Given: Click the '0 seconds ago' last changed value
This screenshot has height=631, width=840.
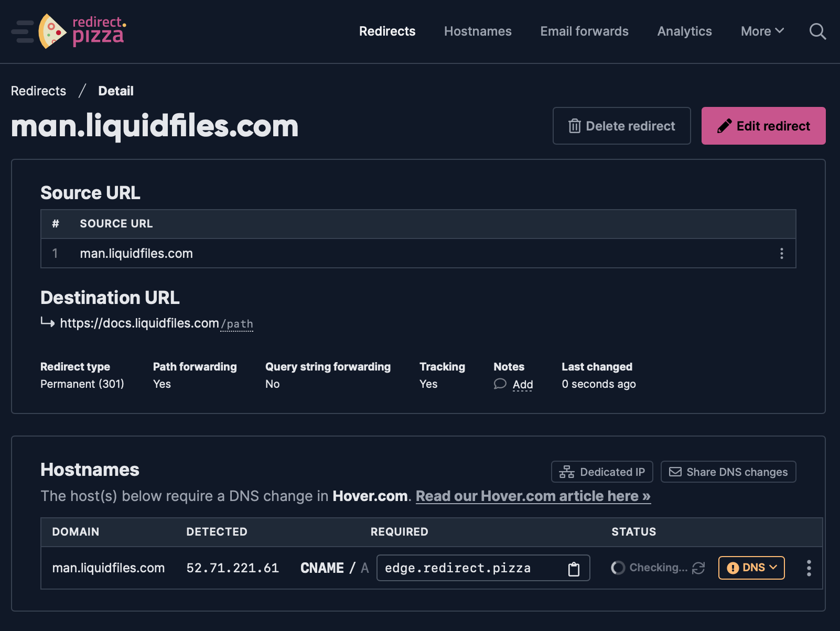Looking at the screenshot, I should tap(599, 384).
